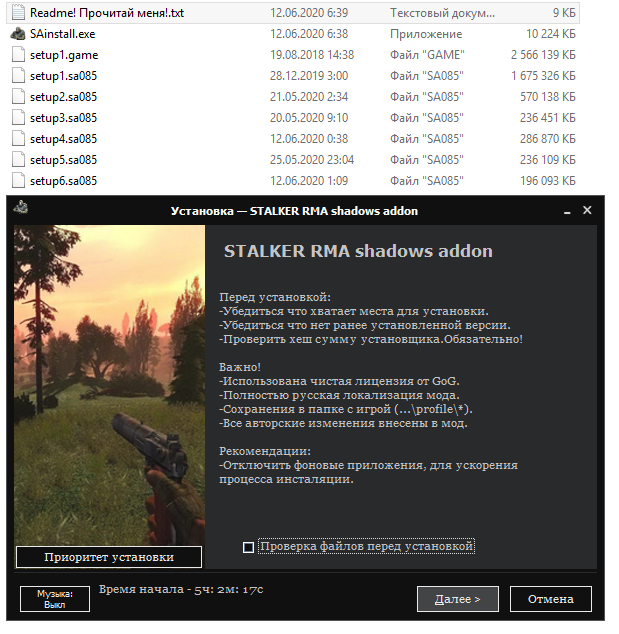Select file name 'setup4.sa085'
The image size is (619, 634).
tap(63, 139)
